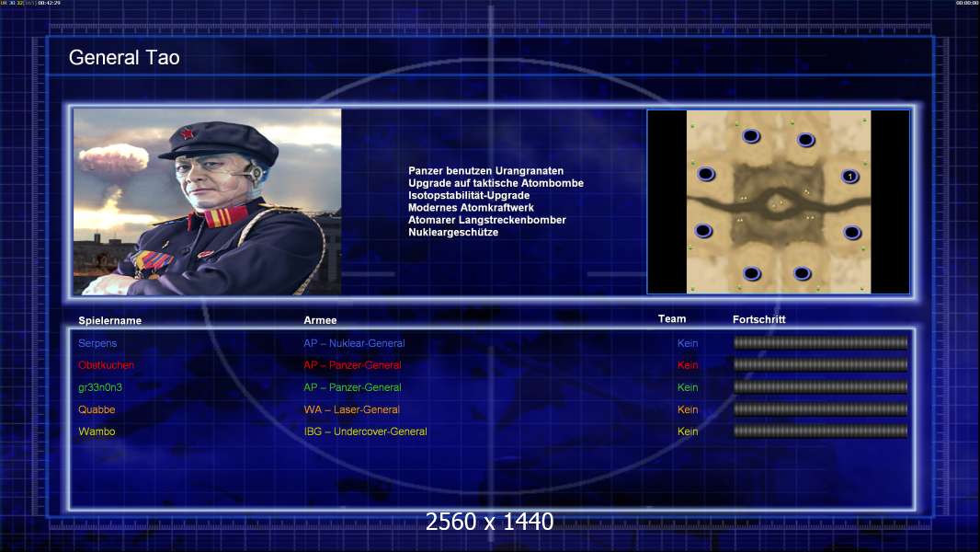Select player name "Quabbe"

pos(97,409)
